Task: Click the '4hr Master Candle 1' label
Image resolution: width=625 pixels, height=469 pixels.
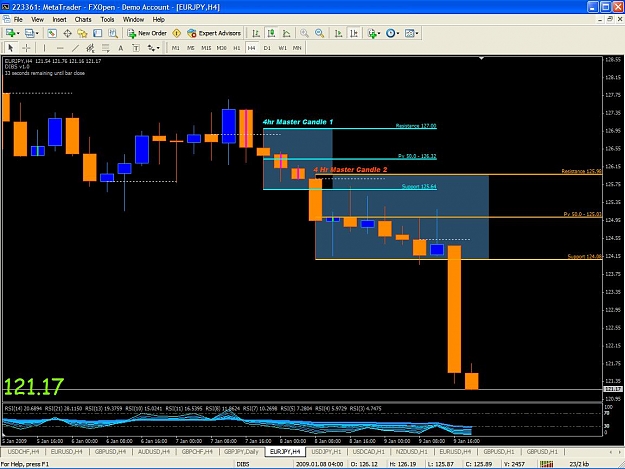Action: 298,122
